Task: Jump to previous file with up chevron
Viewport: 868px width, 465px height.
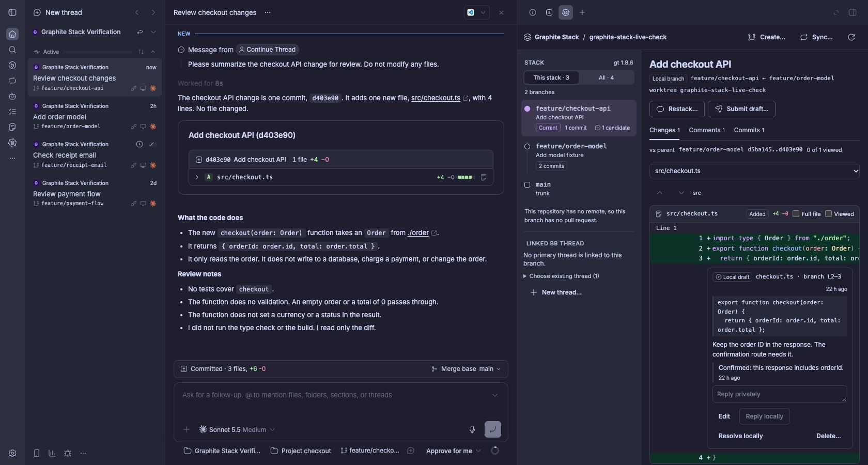Action: click(660, 193)
